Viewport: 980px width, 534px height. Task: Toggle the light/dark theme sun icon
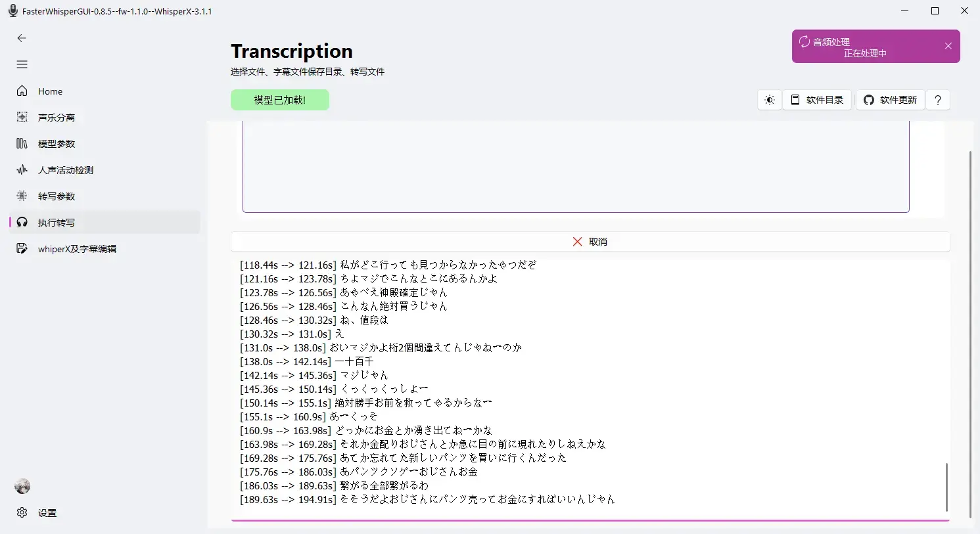click(x=770, y=100)
